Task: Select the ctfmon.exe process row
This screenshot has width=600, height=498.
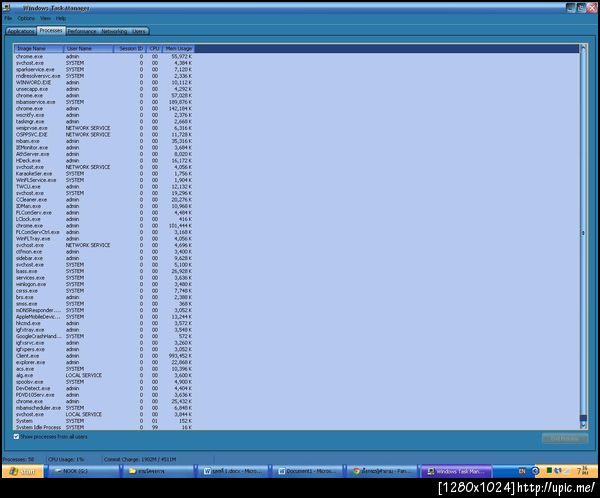Action: (x=104, y=251)
